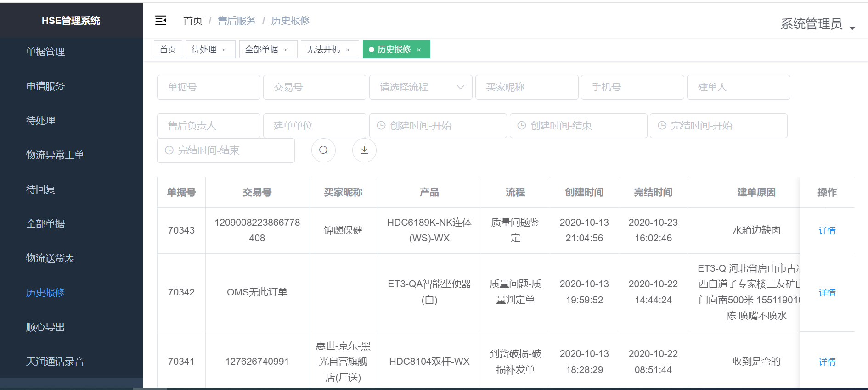Close the 待处理 tab
The width and height of the screenshot is (868, 390).
pos(224,50)
